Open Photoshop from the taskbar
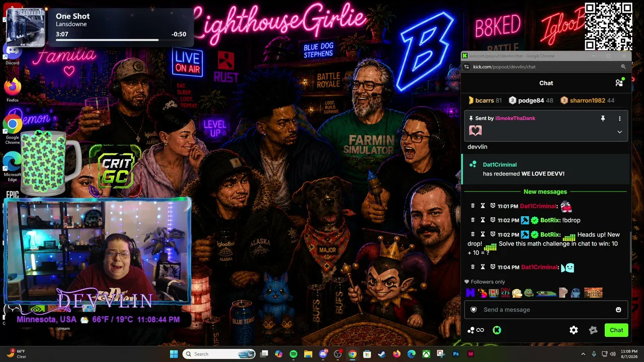 456,354
